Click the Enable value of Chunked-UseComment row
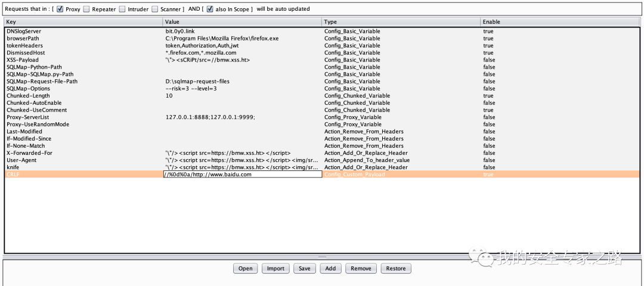This screenshot has width=644, height=286. [x=560, y=110]
